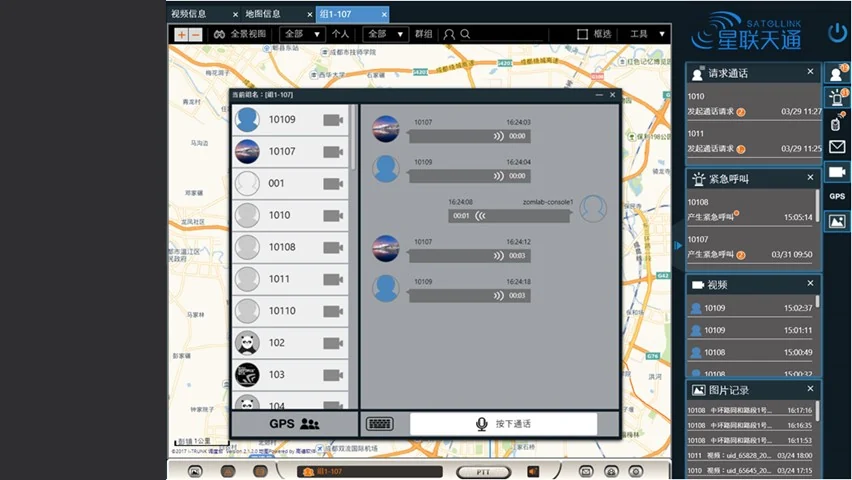Click the 按下通话 push-to-talk button
Screen dimensions: 852x480
click(503, 423)
